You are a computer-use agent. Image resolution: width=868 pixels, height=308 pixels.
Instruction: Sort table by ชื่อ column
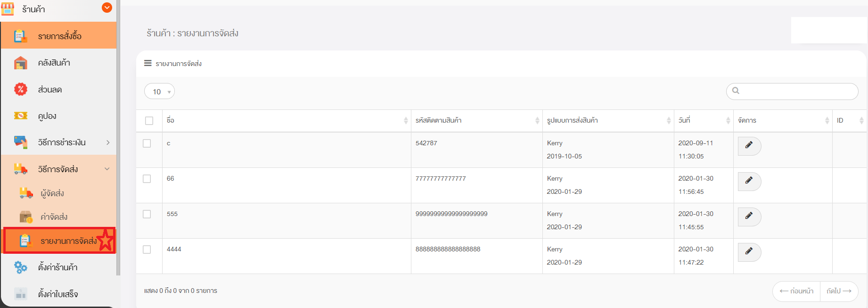[287, 121]
